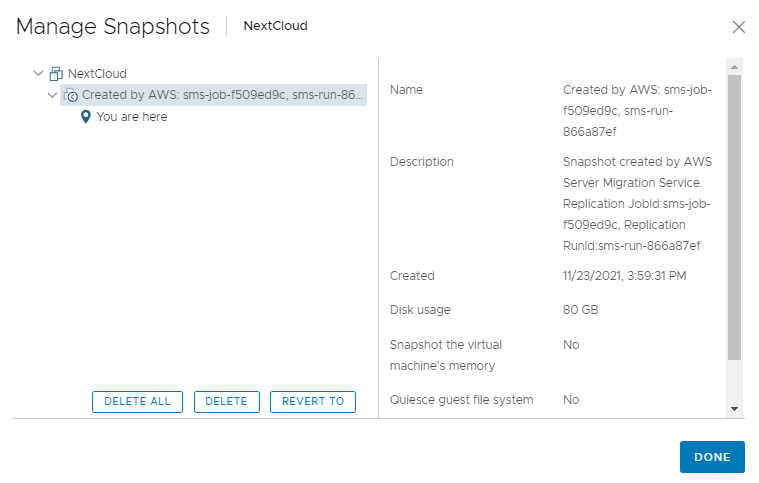Click the Snapshot the virtual machine's memory label

pyautogui.click(x=446, y=355)
